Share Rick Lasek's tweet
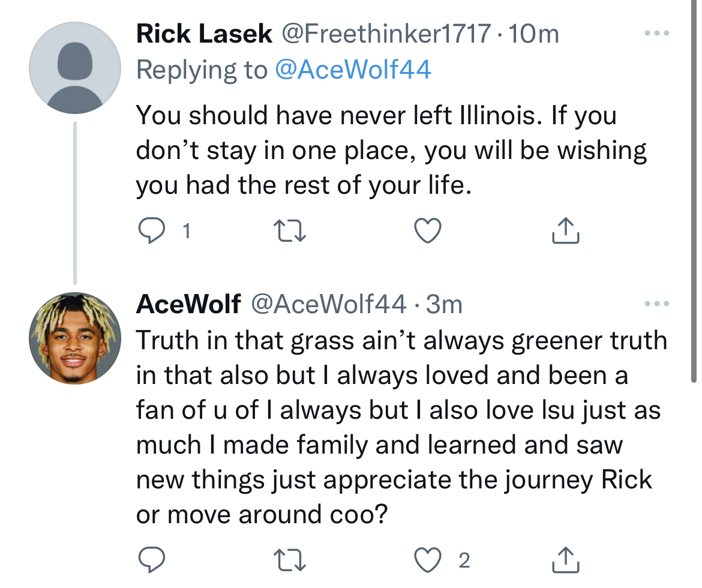 tap(565, 231)
